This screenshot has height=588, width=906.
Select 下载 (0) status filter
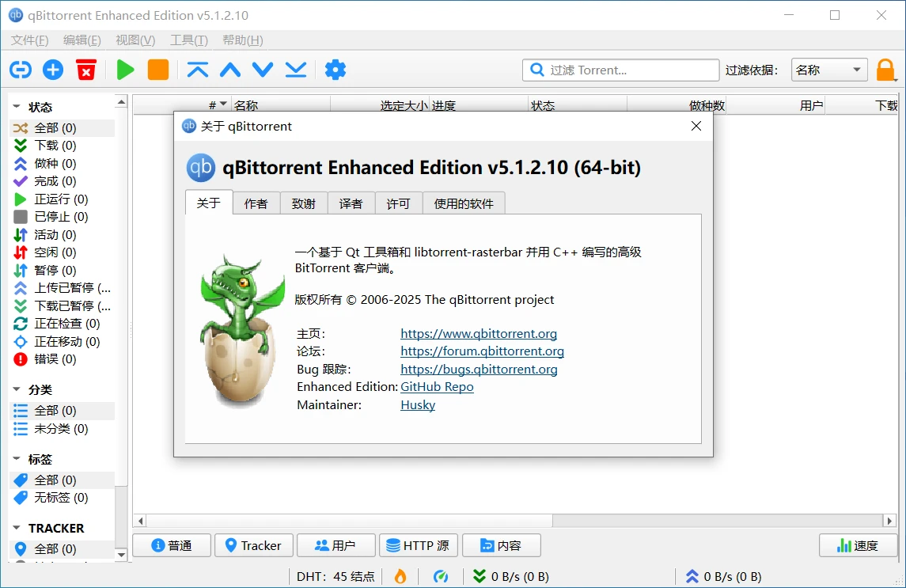63,146
